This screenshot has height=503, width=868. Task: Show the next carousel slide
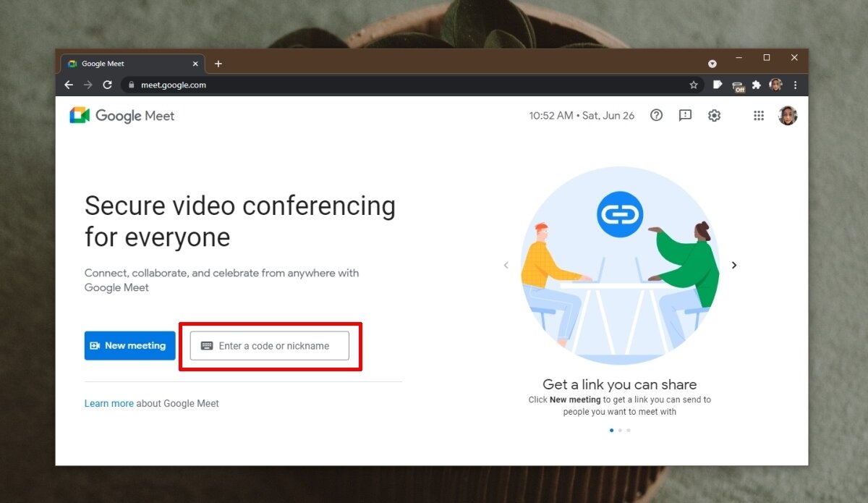[x=734, y=265]
